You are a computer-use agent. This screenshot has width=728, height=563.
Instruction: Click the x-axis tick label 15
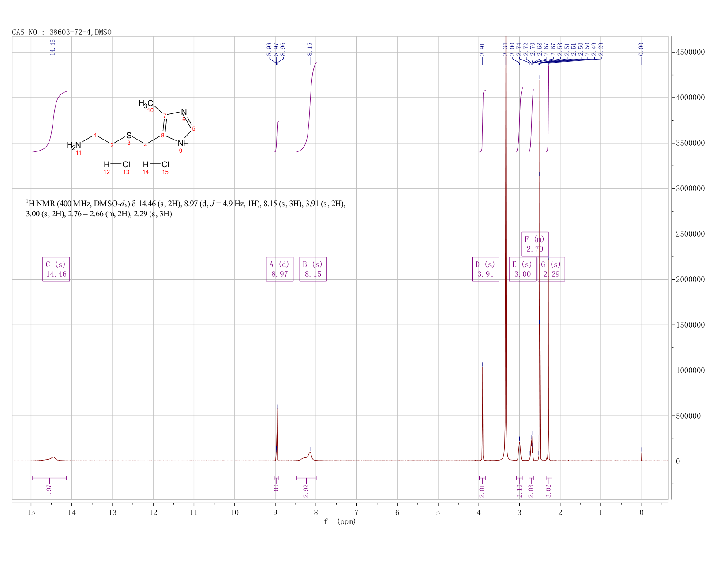point(31,512)
